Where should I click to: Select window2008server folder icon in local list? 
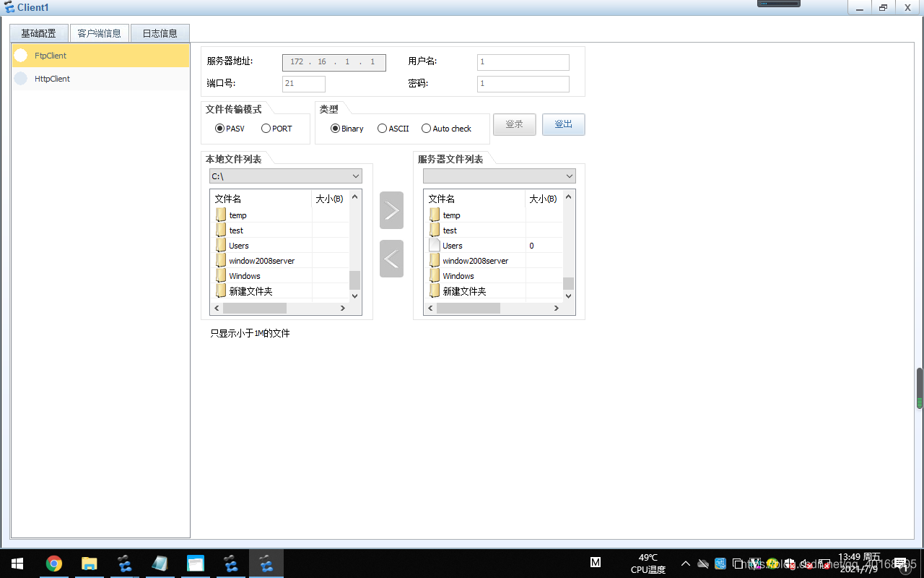point(221,260)
